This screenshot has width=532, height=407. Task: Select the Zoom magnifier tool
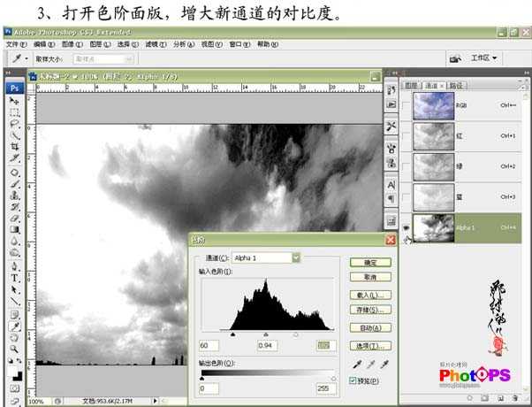point(14,349)
